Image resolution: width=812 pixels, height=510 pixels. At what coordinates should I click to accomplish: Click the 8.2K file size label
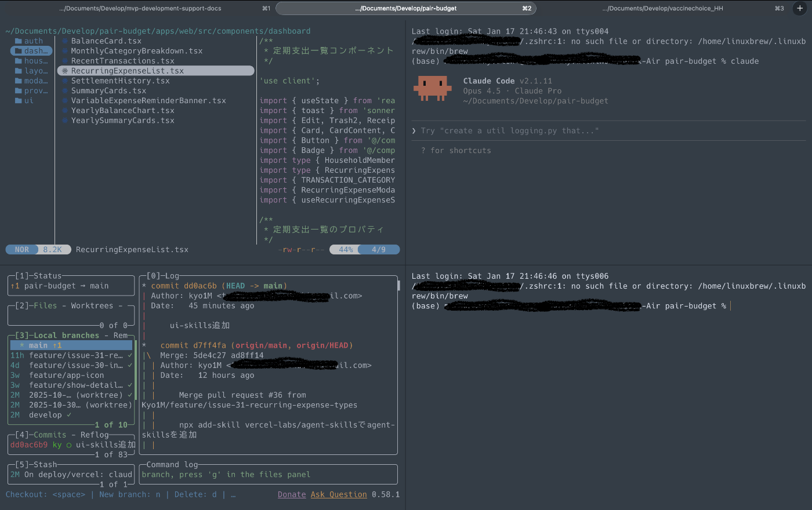53,249
